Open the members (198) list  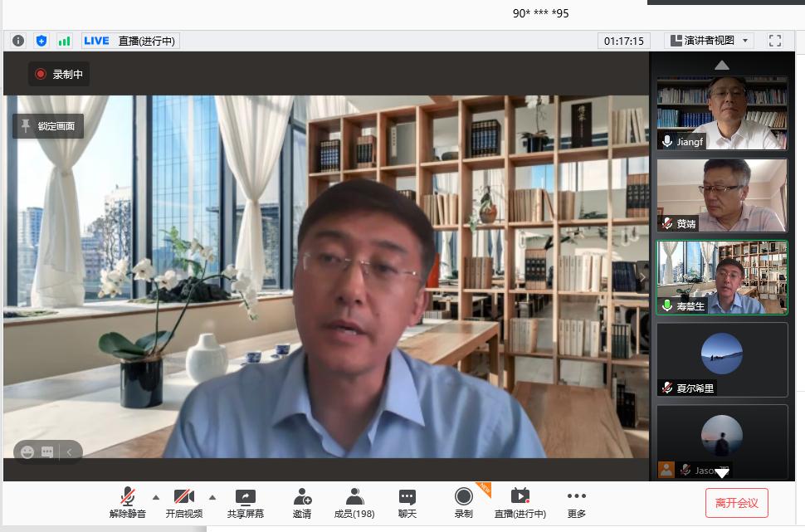tap(354, 503)
